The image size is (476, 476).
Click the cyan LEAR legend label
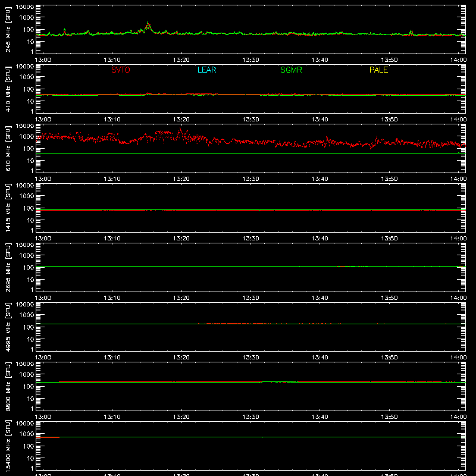click(x=206, y=70)
